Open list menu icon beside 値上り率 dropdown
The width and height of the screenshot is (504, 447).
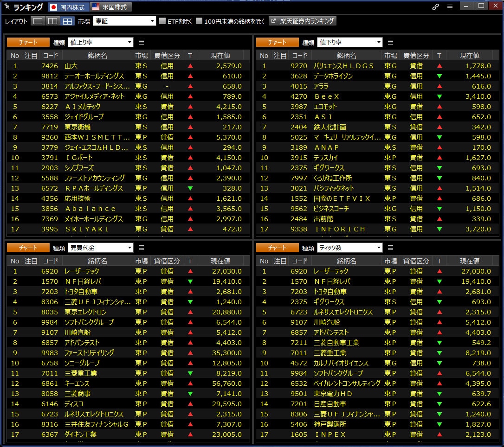tap(142, 42)
